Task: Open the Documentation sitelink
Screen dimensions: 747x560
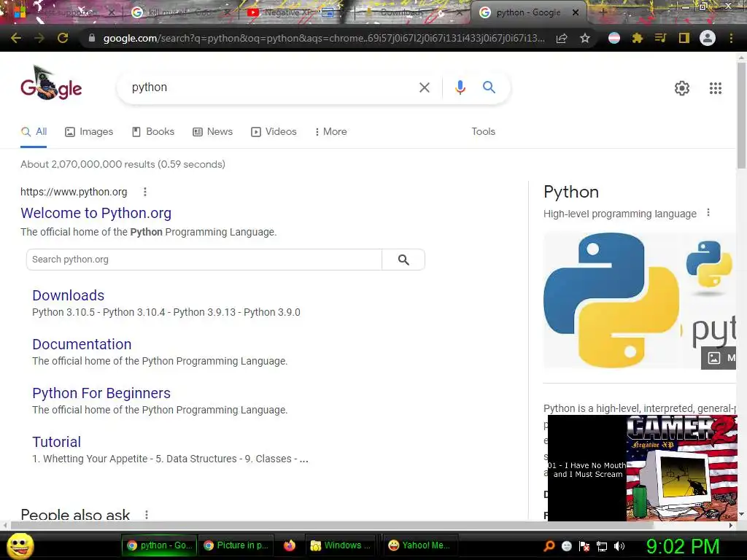Action: [82, 344]
